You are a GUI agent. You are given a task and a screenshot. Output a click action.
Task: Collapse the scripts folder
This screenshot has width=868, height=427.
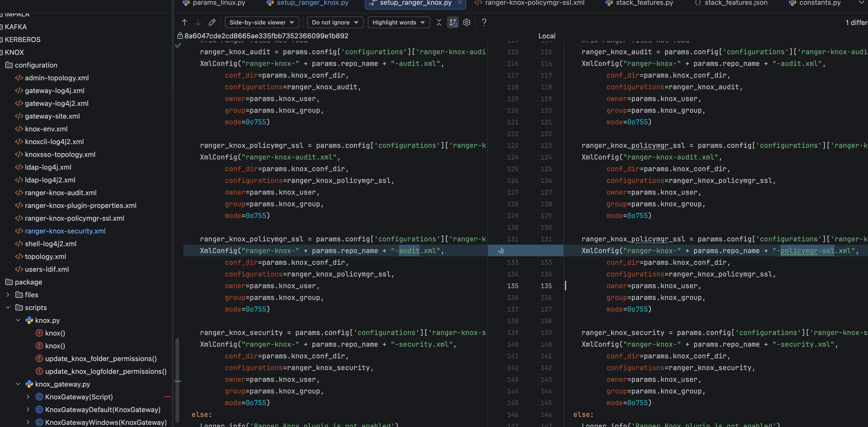pyautogui.click(x=8, y=307)
